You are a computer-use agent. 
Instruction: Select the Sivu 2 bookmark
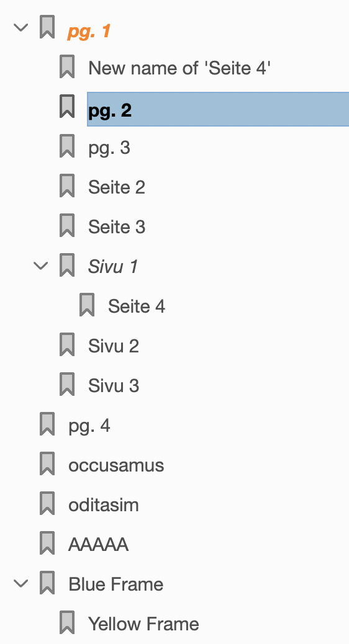point(114,346)
